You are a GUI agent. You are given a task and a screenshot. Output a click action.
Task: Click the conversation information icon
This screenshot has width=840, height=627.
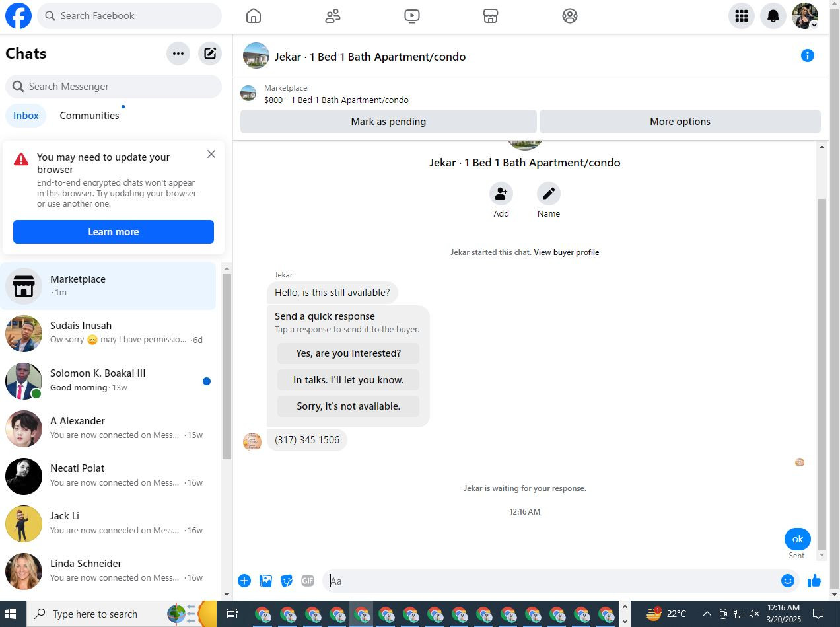tap(807, 55)
